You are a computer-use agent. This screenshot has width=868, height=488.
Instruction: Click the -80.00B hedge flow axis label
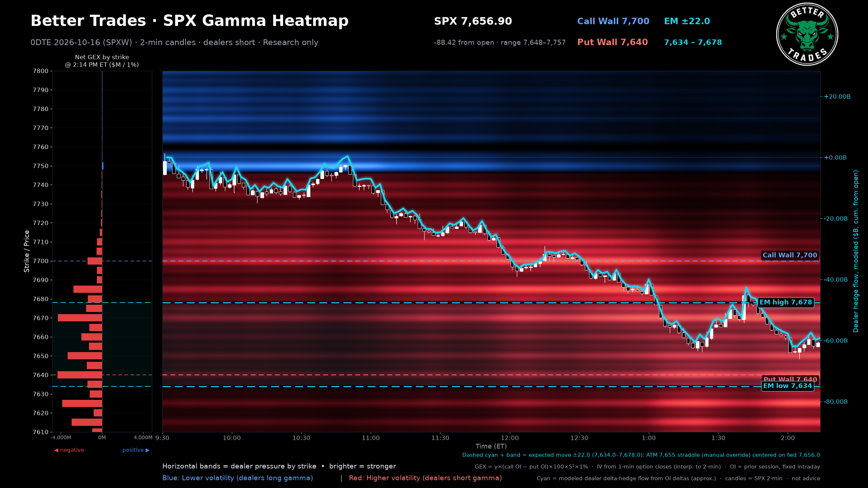836,402
